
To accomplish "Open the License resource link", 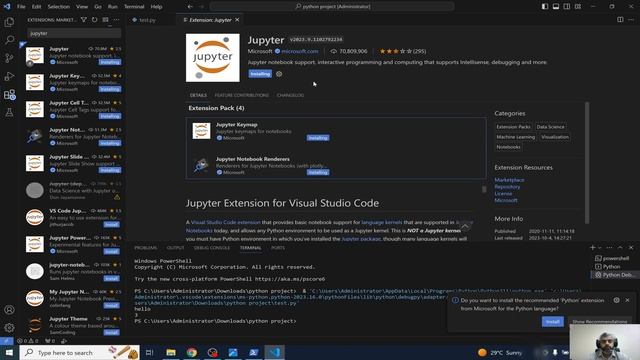I will click(x=503, y=193).
